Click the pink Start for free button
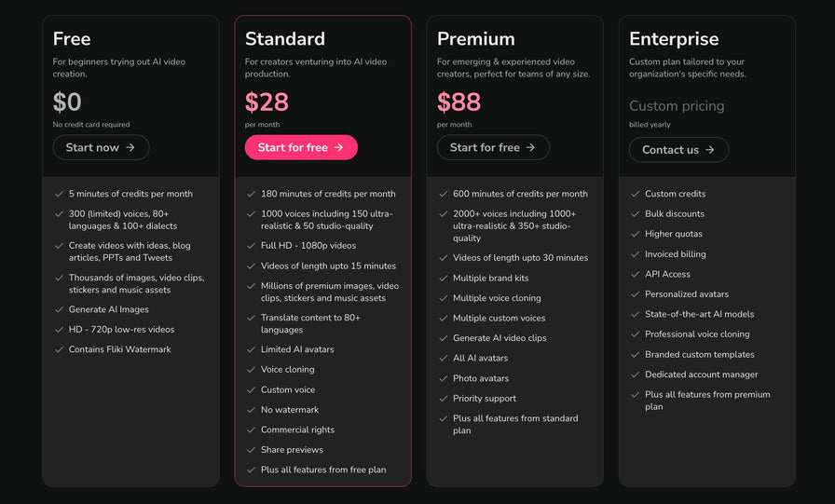Screen dimensions: 835x504 [301, 147]
